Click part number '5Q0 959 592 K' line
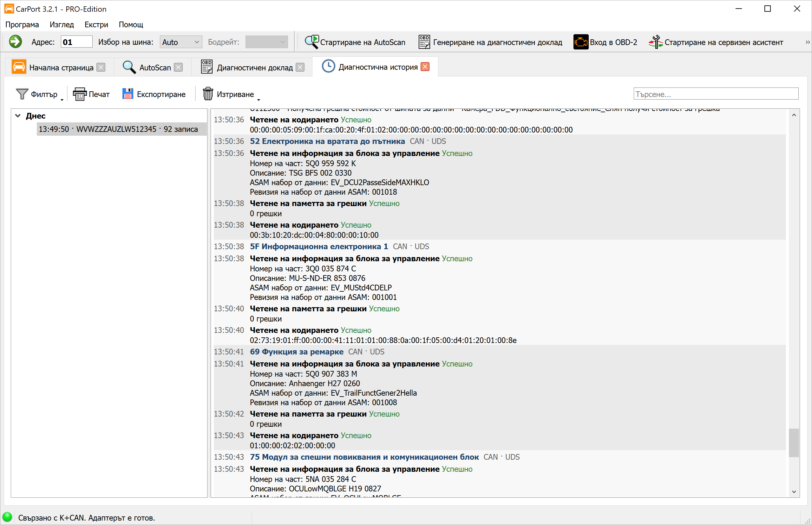Image resolution: width=812 pixels, height=525 pixels. pos(303,163)
